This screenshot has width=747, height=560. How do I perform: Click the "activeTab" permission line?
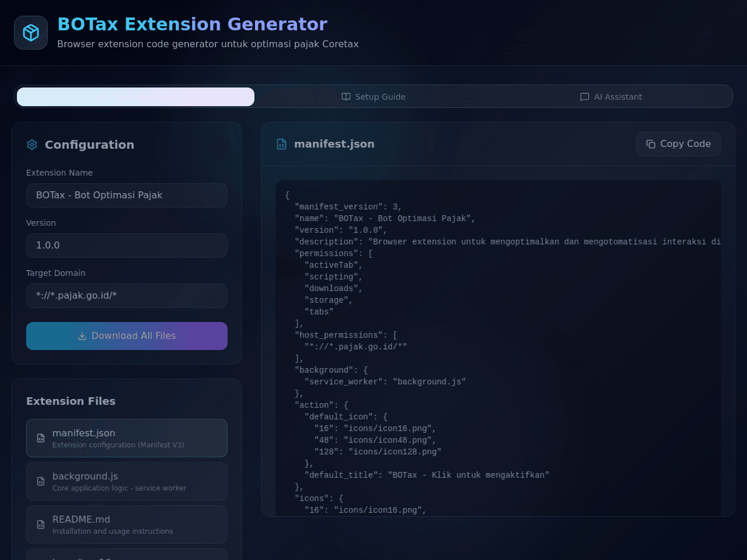click(333, 265)
